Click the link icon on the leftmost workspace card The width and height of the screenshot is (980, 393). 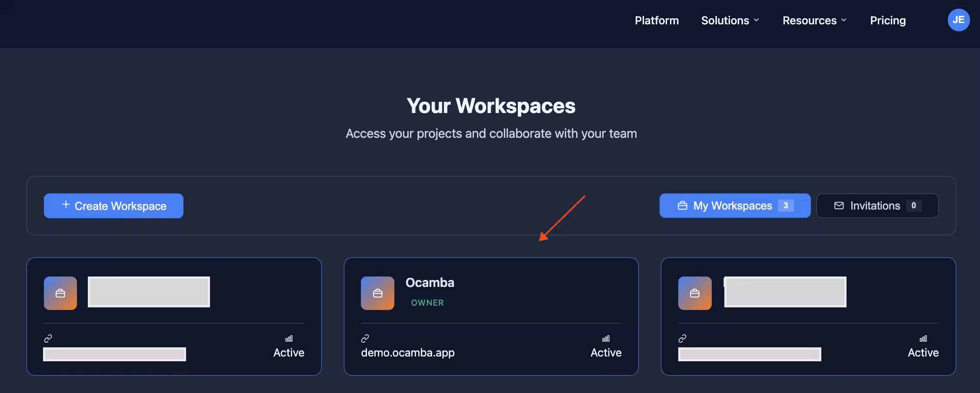coord(47,339)
